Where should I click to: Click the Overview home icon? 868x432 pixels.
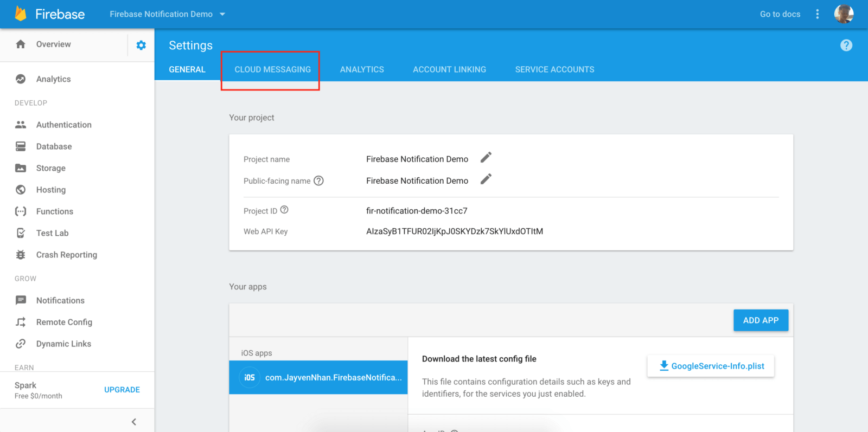click(21, 44)
